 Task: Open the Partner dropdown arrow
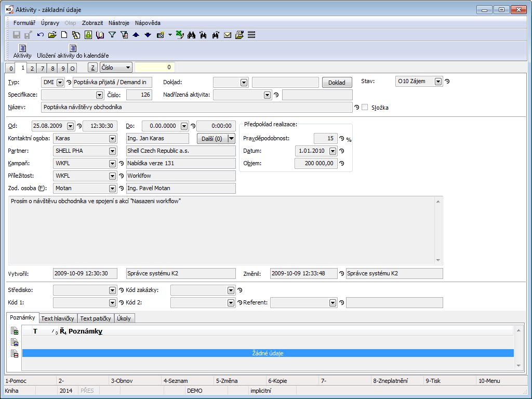112,151
